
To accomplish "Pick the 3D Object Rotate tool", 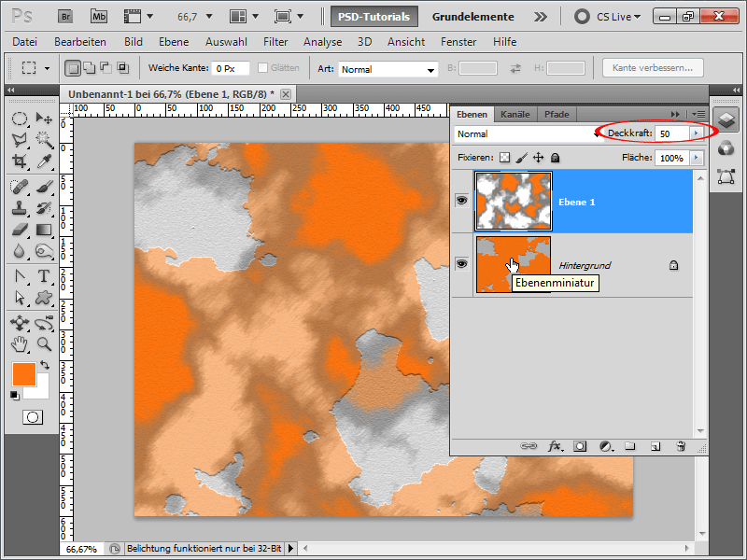I will point(19,323).
